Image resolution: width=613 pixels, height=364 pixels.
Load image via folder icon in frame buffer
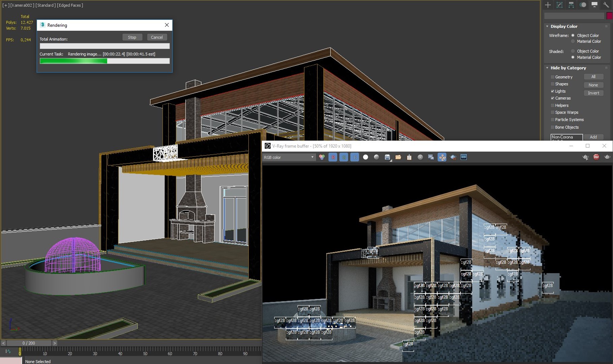(398, 157)
